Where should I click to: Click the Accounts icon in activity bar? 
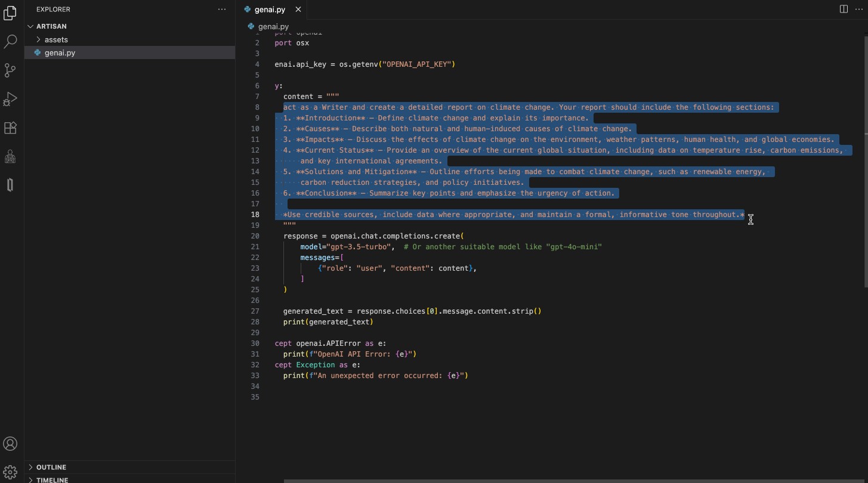pos(10,444)
